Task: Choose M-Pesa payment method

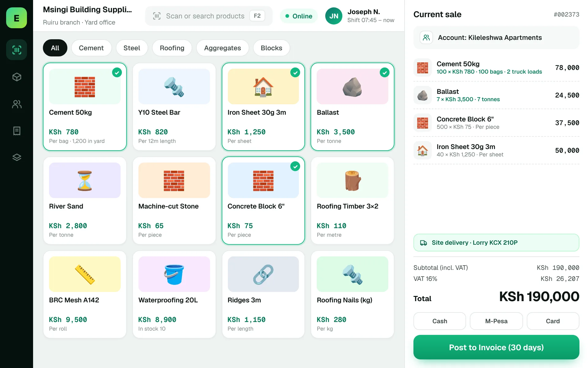Action: pyautogui.click(x=496, y=321)
